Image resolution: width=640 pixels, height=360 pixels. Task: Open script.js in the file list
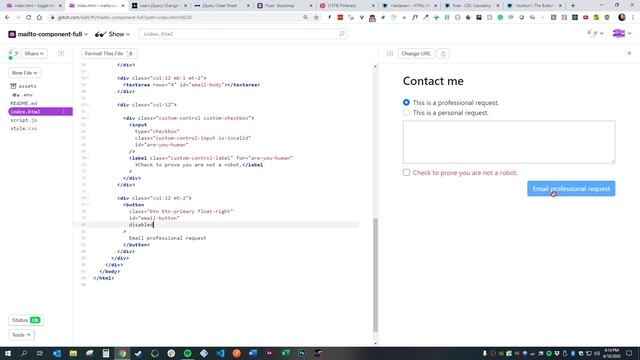pos(24,120)
